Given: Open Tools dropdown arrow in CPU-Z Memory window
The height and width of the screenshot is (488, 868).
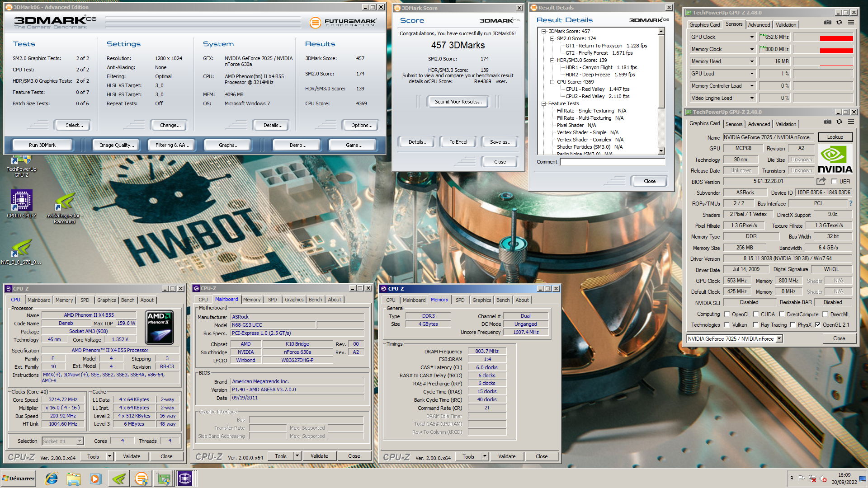Looking at the screenshot, I should [485, 456].
